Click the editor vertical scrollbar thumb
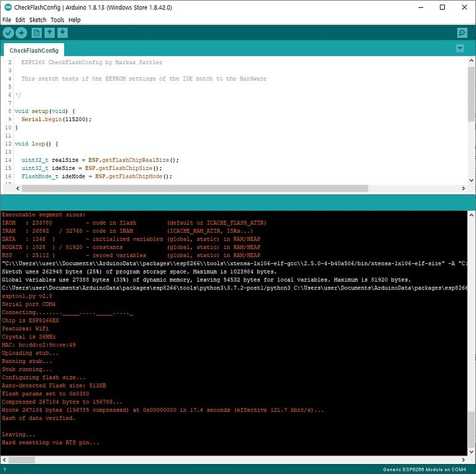Image resolution: width=476 pixels, height=474 pixels. click(471, 94)
